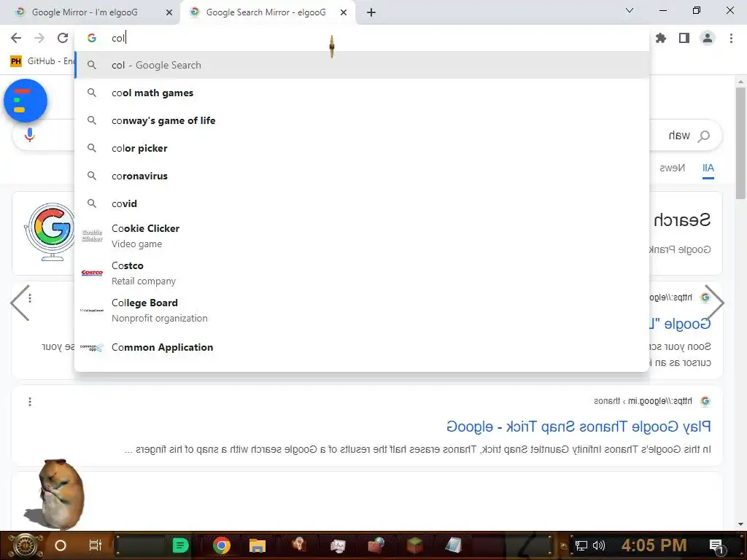Screen dimensions: 747x560
Task: Open File Explorer from the taskbar
Action: pos(258,545)
